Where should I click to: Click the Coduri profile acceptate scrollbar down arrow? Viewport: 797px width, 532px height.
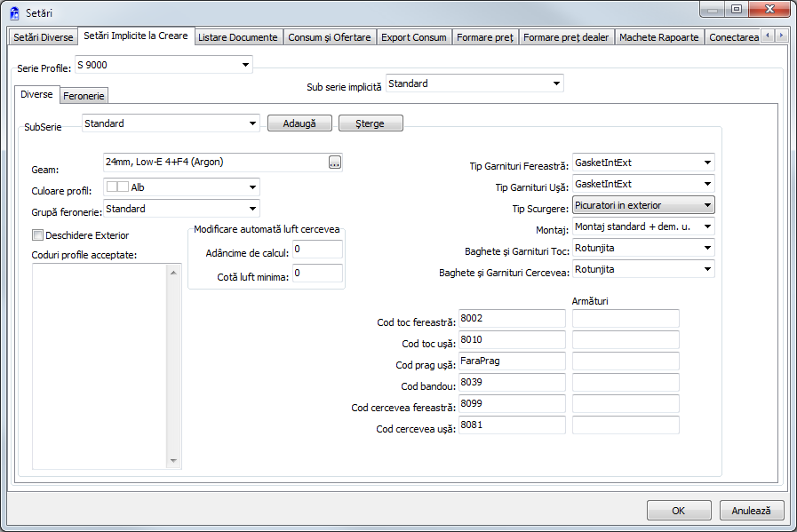point(174,461)
